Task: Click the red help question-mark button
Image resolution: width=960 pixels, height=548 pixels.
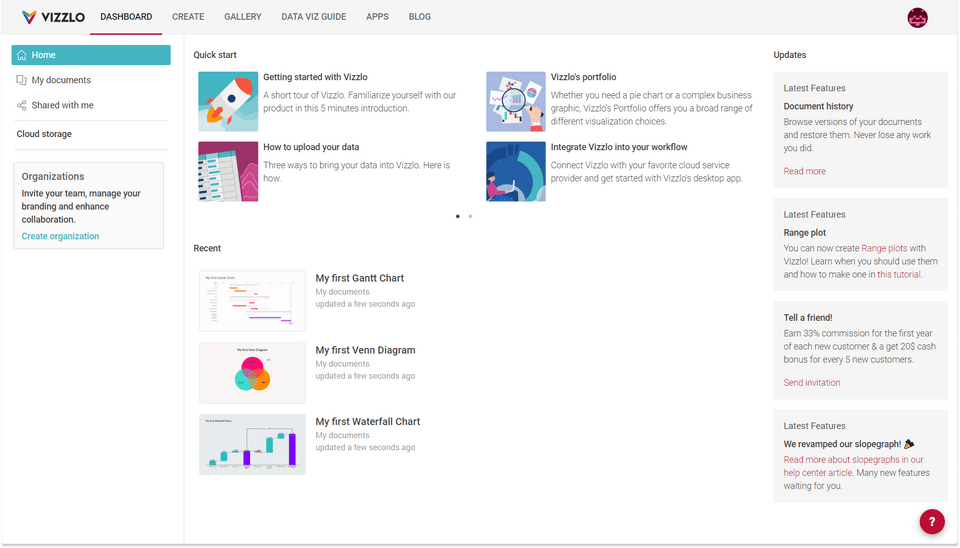Action: point(931,521)
